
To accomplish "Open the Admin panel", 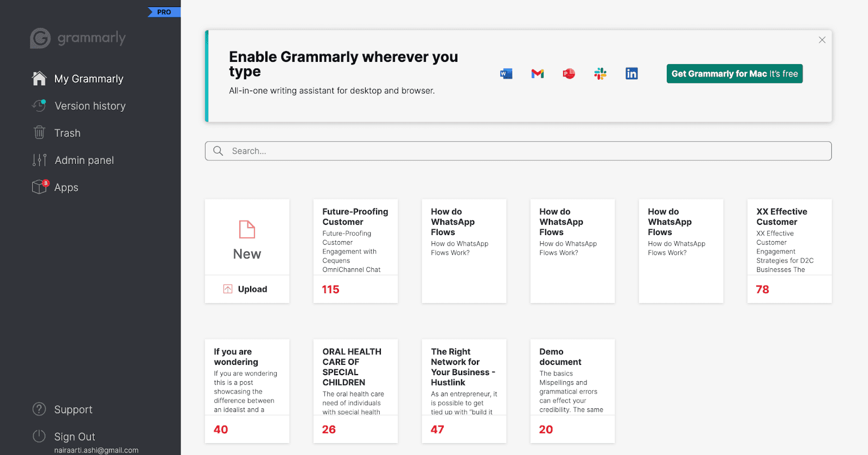I will tap(84, 160).
